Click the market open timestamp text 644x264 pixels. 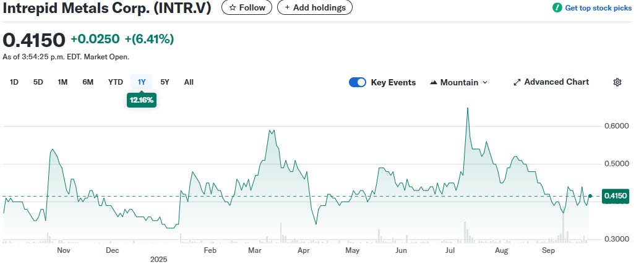(66, 57)
